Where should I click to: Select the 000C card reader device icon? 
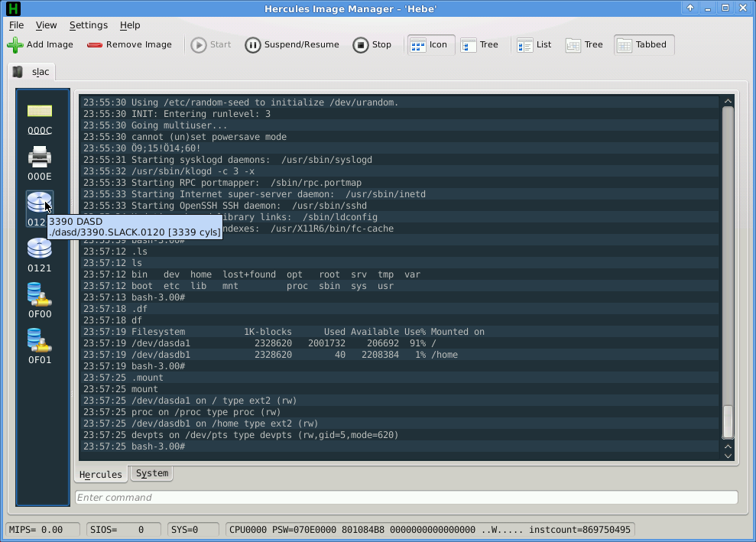[40, 119]
